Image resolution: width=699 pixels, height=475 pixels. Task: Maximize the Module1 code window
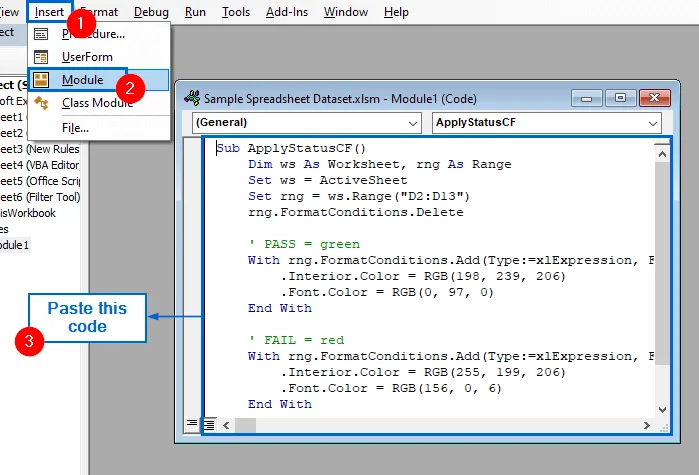coord(620,98)
